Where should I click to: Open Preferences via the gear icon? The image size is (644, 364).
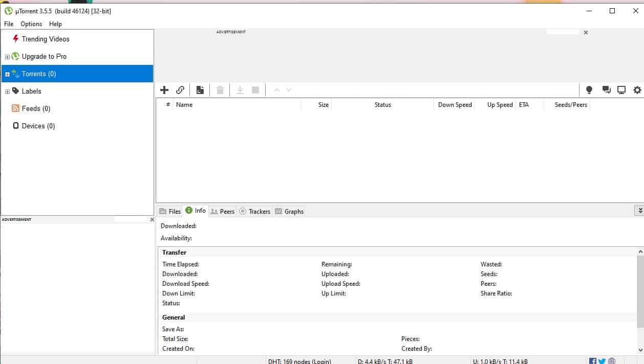tap(637, 90)
